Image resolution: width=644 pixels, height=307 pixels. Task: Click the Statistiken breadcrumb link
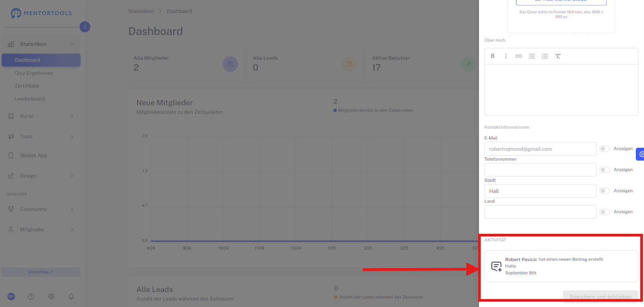pos(141,11)
